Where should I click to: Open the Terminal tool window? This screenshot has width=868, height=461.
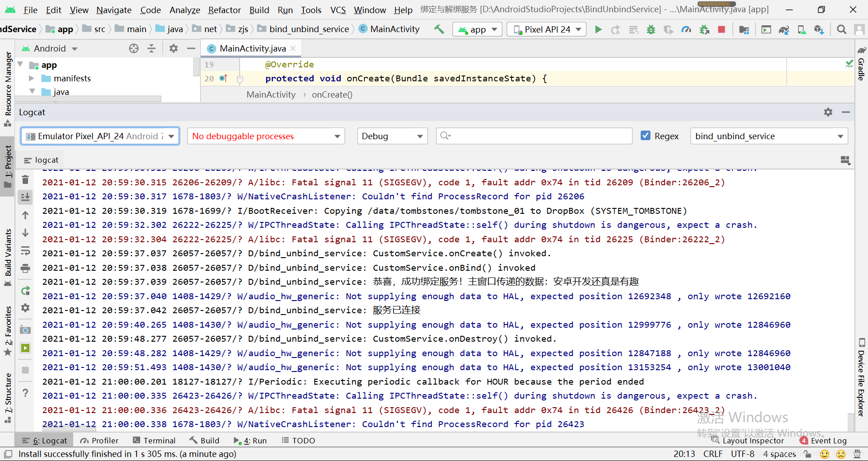[154, 440]
